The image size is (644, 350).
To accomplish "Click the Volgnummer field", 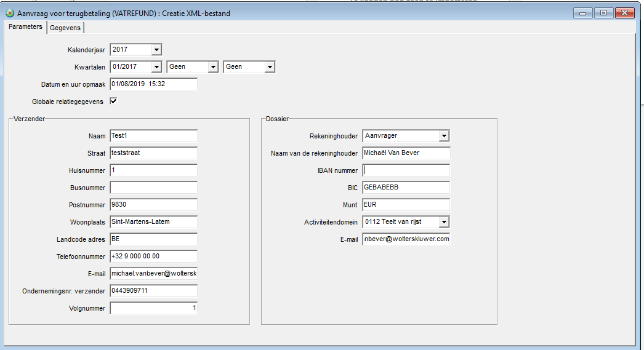I will pyautogui.click(x=153, y=308).
